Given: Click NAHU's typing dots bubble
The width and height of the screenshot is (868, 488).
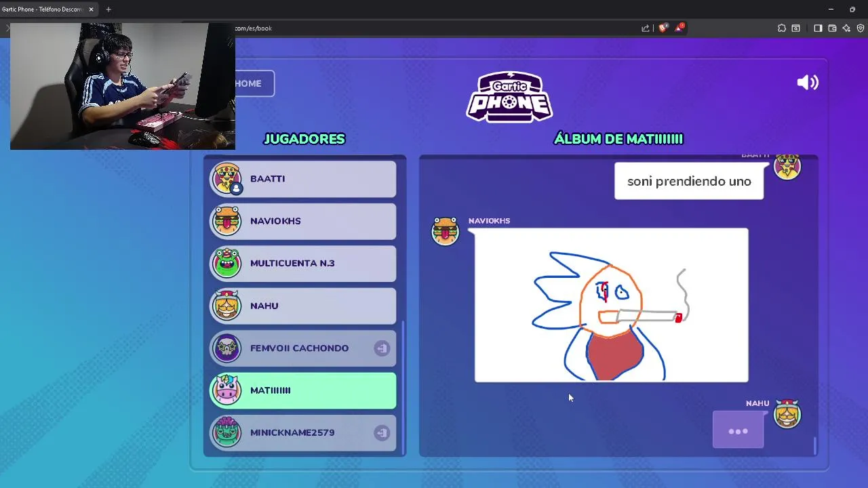Looking at the screenshot, I should (738, 430).
